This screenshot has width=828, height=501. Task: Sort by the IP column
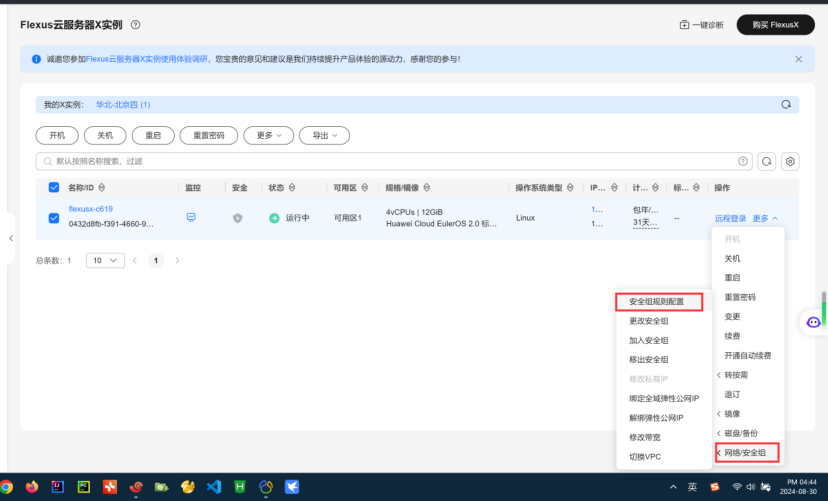tap(614, 187)
